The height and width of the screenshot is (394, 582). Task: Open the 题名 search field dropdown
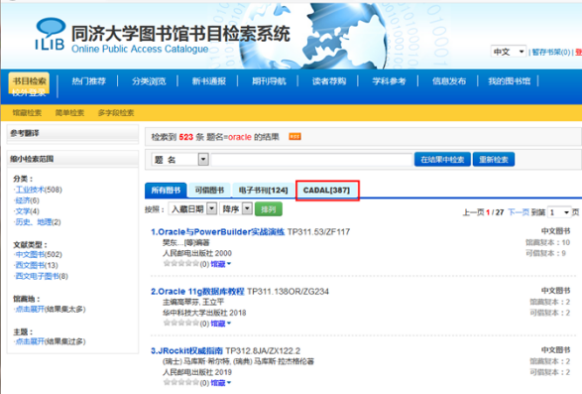[203, 160]
